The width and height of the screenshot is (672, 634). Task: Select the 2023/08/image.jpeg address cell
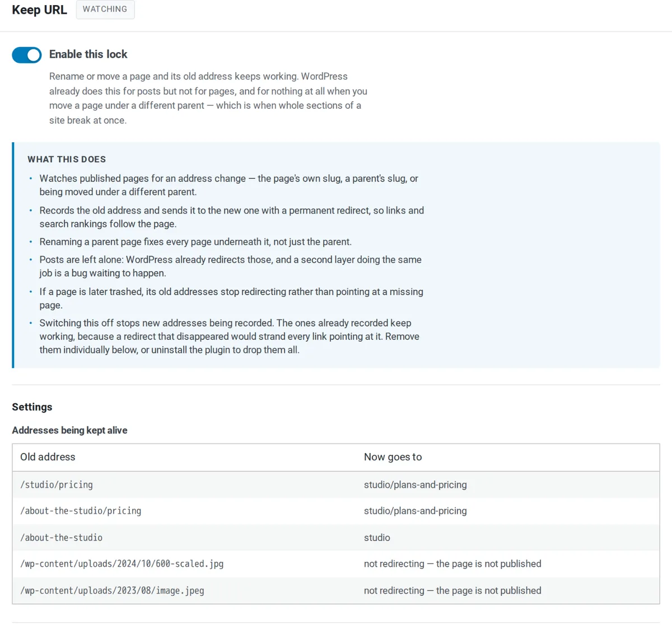pyautogui.click(x=112, y=591)
